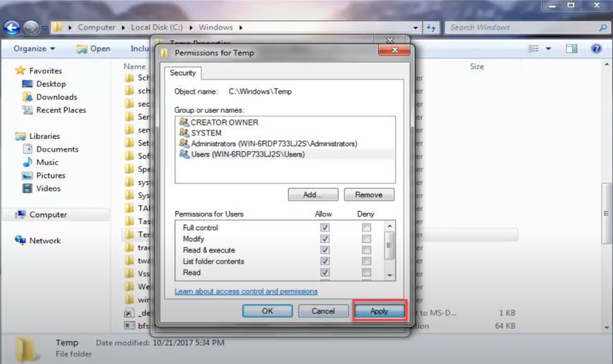Image resolution: width=613 pixels, height=364 pixels.
Task: Click Computer in the address bar
Action: [97, 28]
